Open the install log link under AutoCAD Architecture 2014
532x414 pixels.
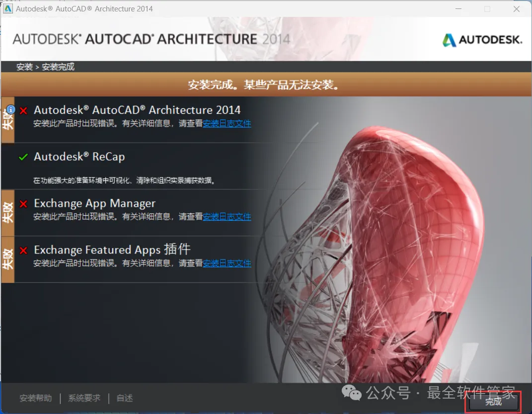pyautogui.click(x=227, y=124)
